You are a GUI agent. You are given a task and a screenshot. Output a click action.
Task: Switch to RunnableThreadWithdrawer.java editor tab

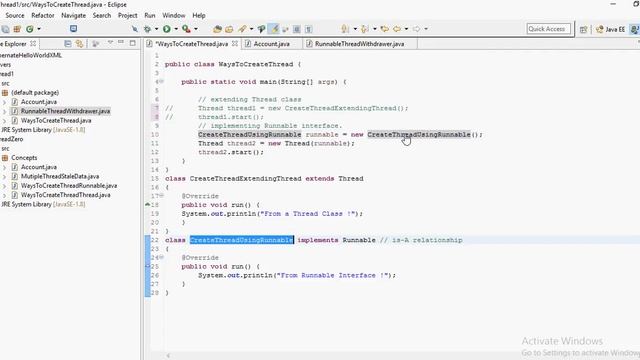pyautogui.click(x=360, y=44)
